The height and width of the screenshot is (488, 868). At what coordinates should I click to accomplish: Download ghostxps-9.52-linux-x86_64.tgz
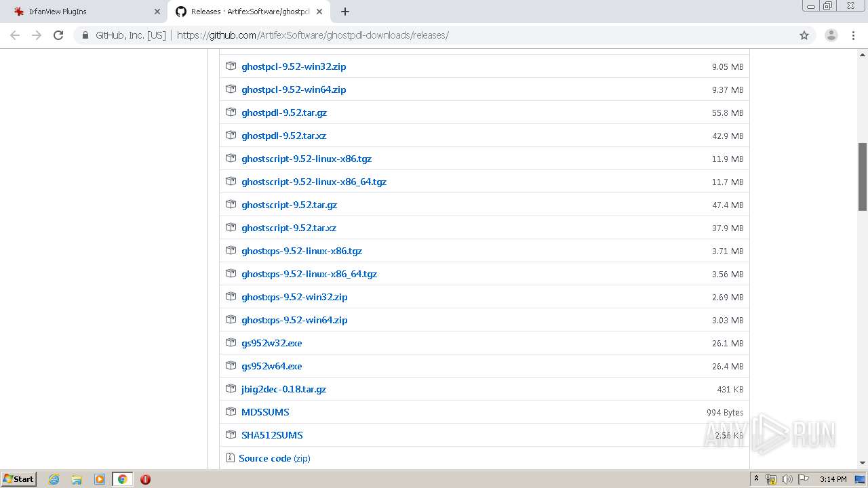point(309,274)
